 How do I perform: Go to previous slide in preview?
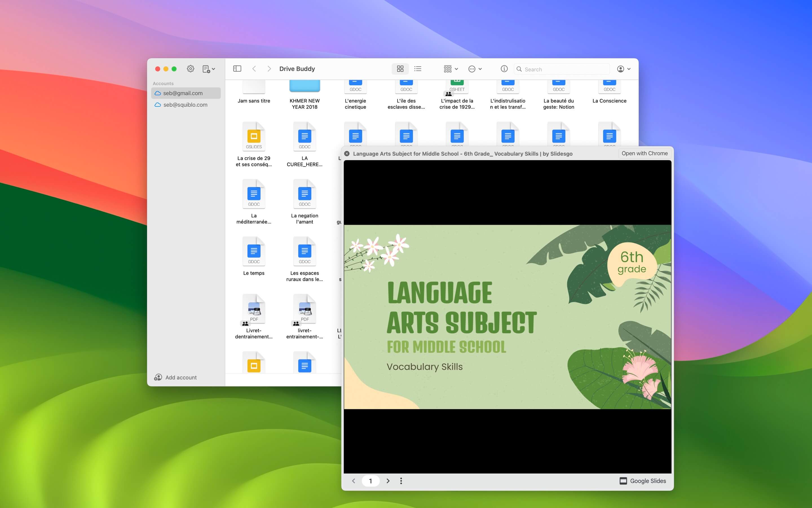353,481
